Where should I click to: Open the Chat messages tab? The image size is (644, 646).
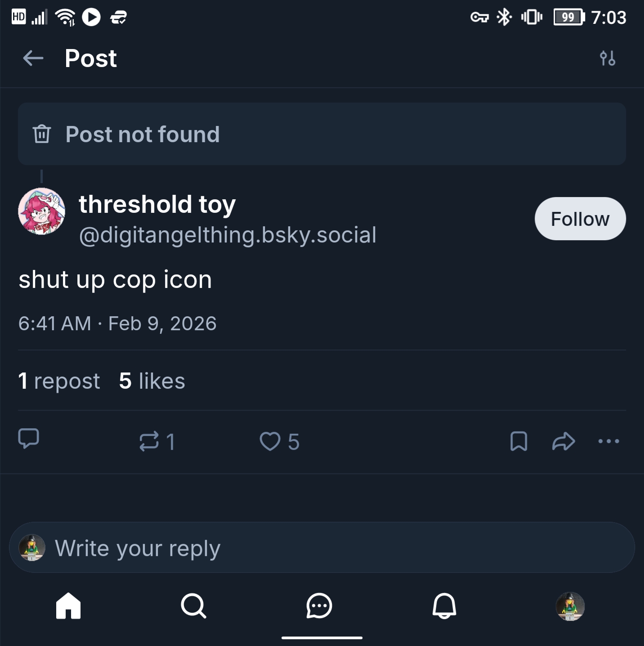pyautogui.click(x=319, y=606)
